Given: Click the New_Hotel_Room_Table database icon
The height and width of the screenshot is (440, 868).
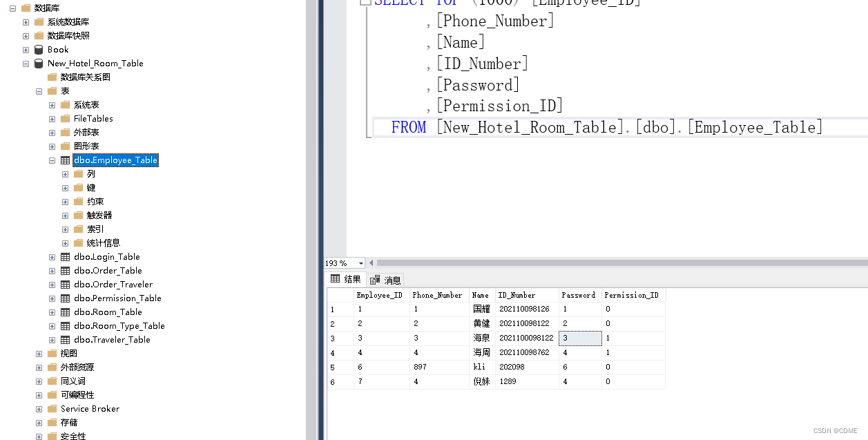Looking at the screenshot, I should tap(39, 64).
